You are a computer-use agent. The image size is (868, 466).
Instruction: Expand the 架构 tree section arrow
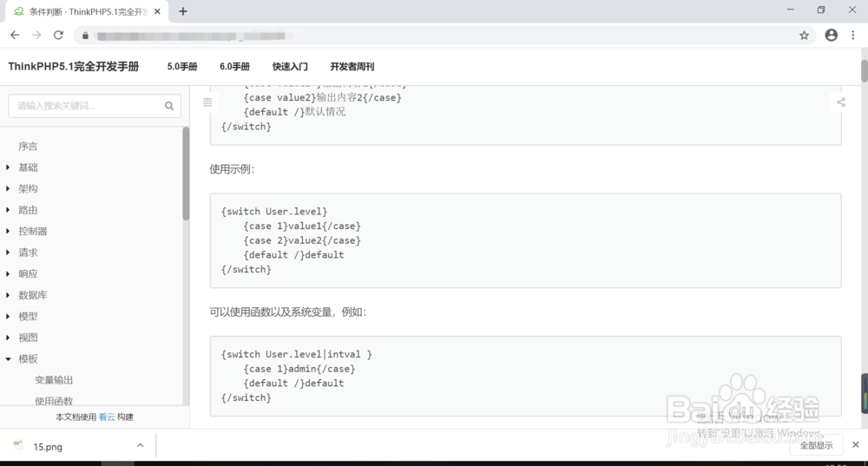tap(8, 188)
